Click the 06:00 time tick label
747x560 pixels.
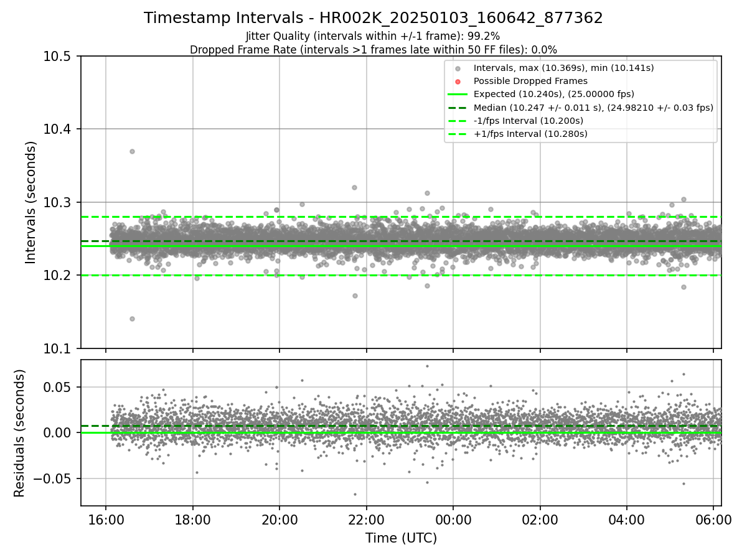click(x=713, y=518)
